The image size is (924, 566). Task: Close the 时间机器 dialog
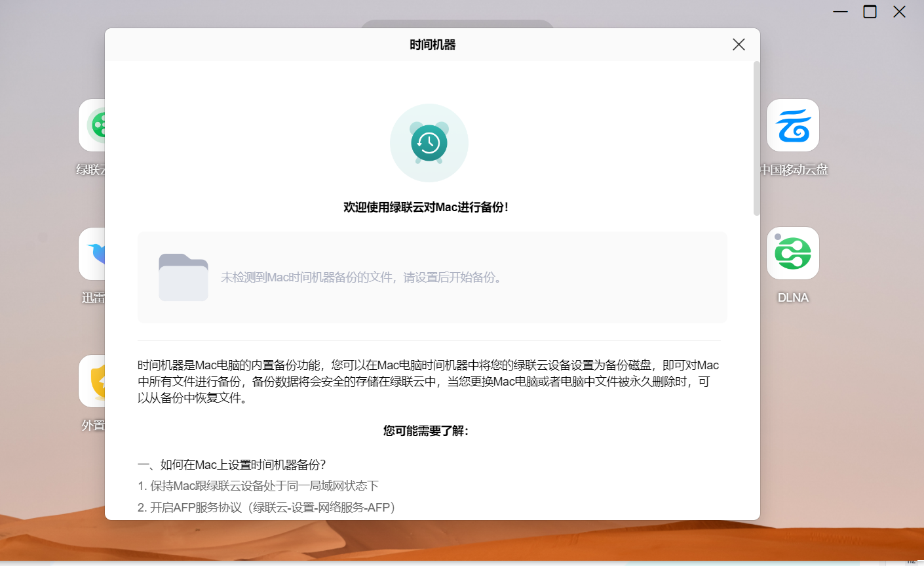tap(739, 45)
